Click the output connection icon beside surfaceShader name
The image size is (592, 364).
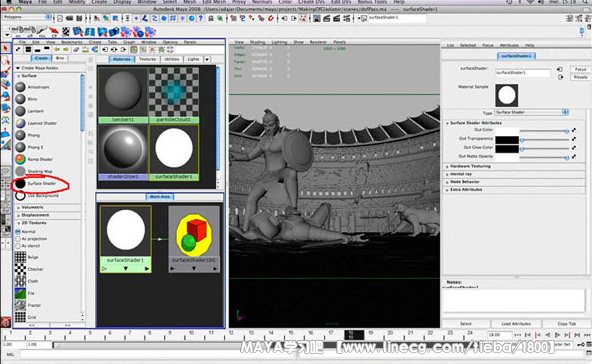point(560,77)
